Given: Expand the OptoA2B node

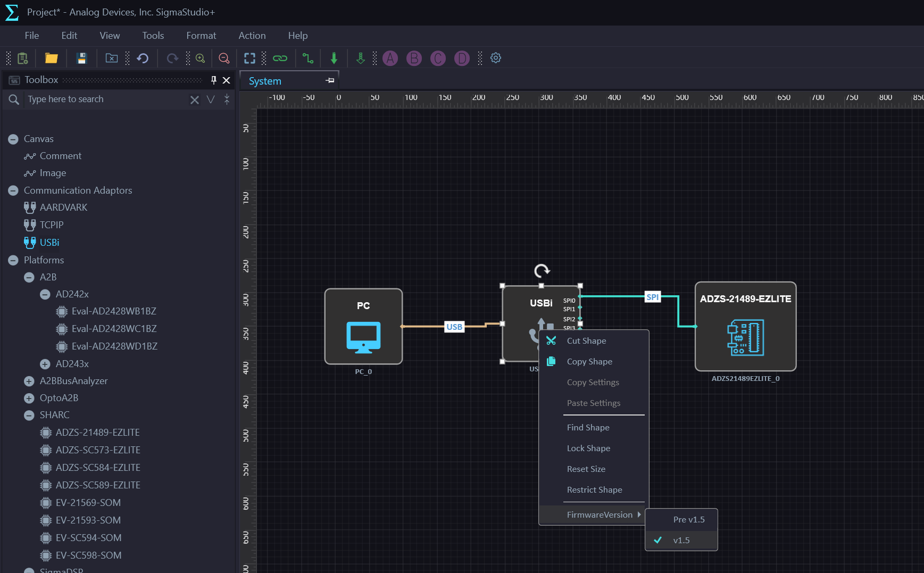Looking at the screenshot, I should click(x=29, y=398).
